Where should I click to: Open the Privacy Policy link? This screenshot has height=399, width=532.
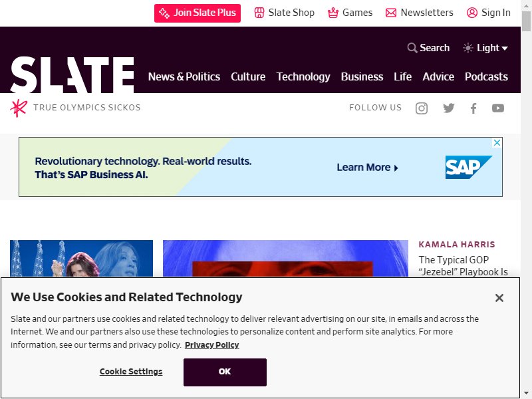[x=211, y=344]
